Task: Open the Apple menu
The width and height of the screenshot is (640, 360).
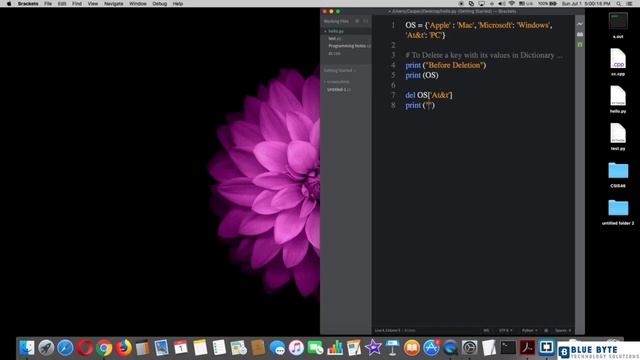Action: click(9, 4)
